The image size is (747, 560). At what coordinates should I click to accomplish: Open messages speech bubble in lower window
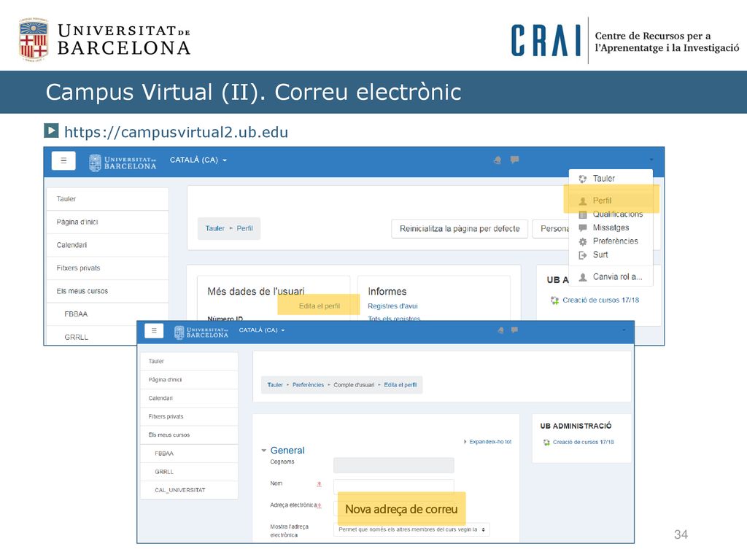514,330
